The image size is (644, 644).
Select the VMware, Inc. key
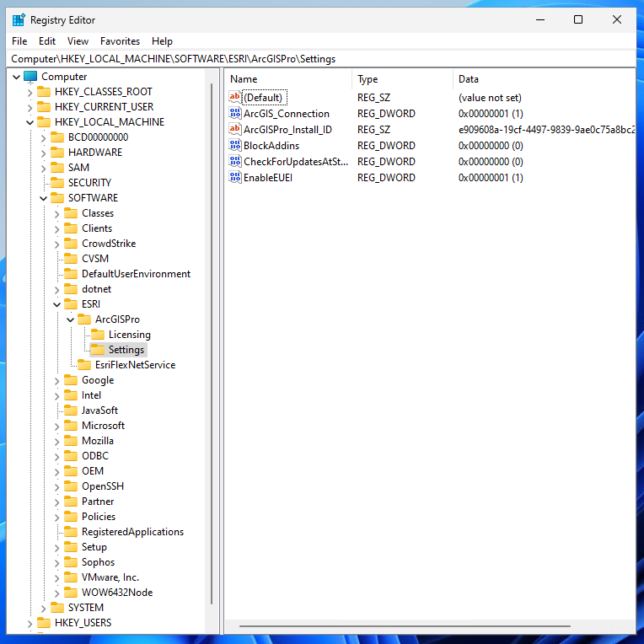(110, 577)
